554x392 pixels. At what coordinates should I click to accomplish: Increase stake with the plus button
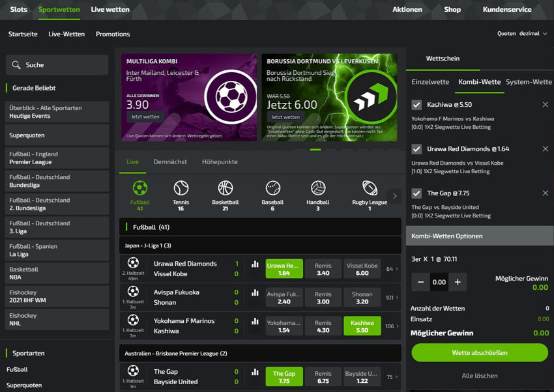point(458,282)
